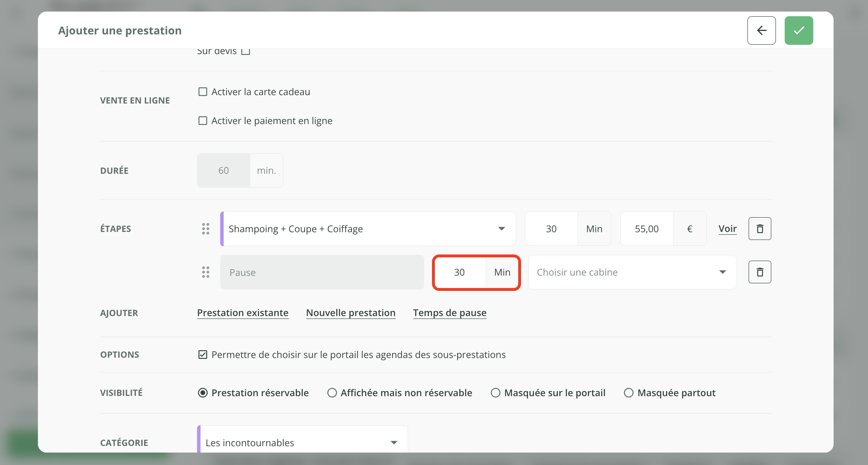
Task: Choose Masquée partout visibility
Action: click(628, 393)
